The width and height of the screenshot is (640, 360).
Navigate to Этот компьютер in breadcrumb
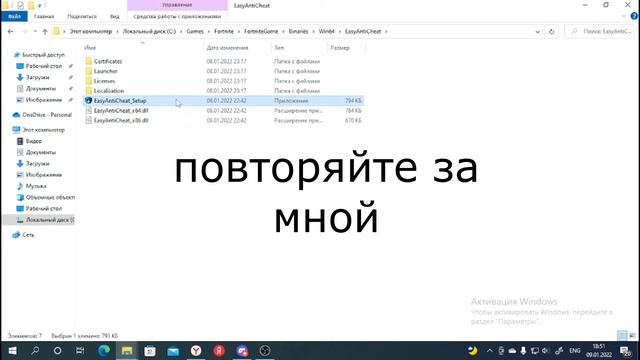pos(91,31)
